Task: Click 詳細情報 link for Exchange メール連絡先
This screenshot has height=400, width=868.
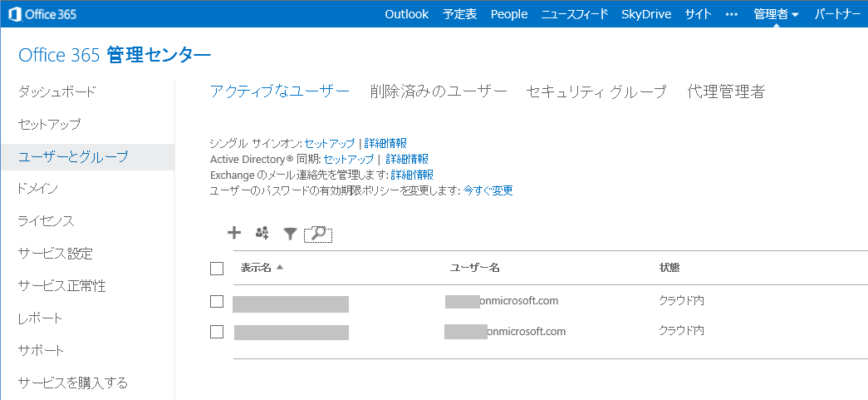Action: click(x=412, y=175)
